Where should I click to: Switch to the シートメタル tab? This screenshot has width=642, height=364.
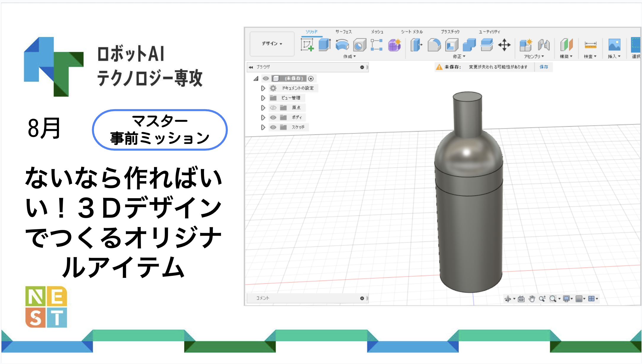tap(411, 32)
